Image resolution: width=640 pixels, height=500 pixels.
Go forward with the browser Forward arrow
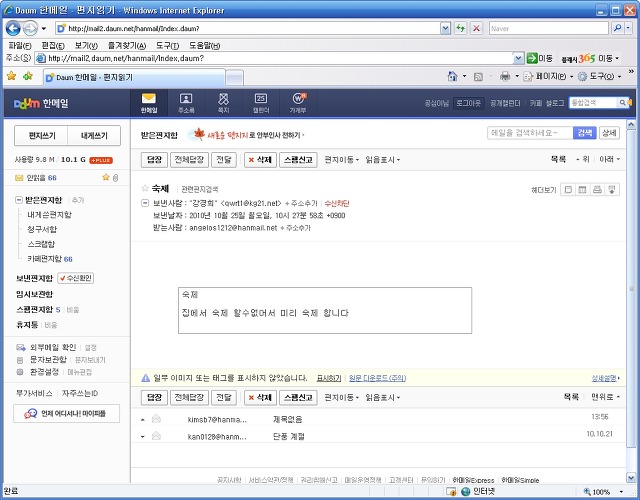click(x=30, y=28)
